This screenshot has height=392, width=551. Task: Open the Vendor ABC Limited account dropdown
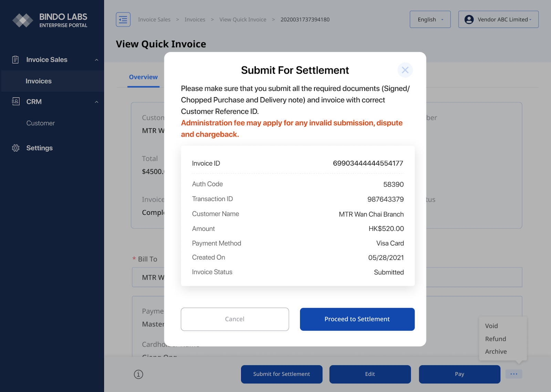(x=498, y=20)
